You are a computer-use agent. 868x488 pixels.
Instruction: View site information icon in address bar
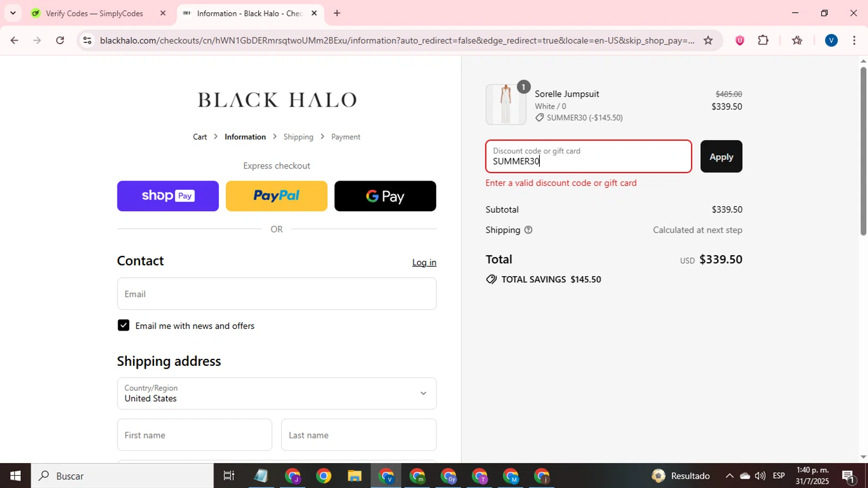[x=87, y=41]
